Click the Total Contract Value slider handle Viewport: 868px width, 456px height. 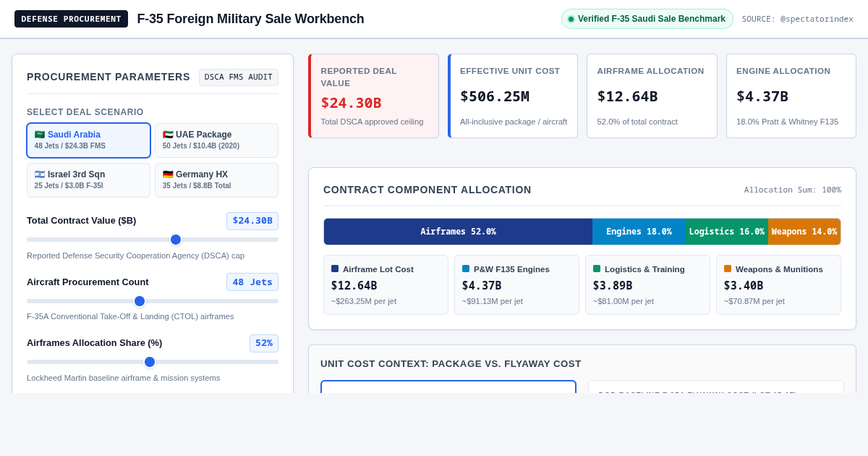coord(176,240)
